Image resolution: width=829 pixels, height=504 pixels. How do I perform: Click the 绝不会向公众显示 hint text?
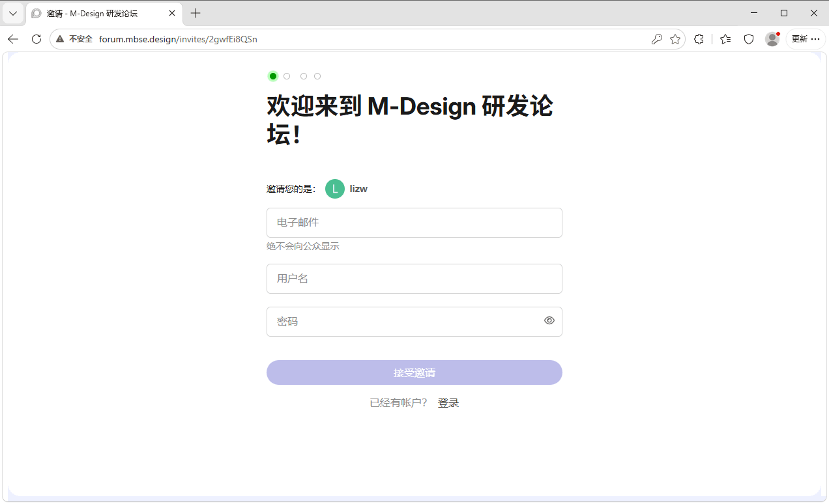303,246
